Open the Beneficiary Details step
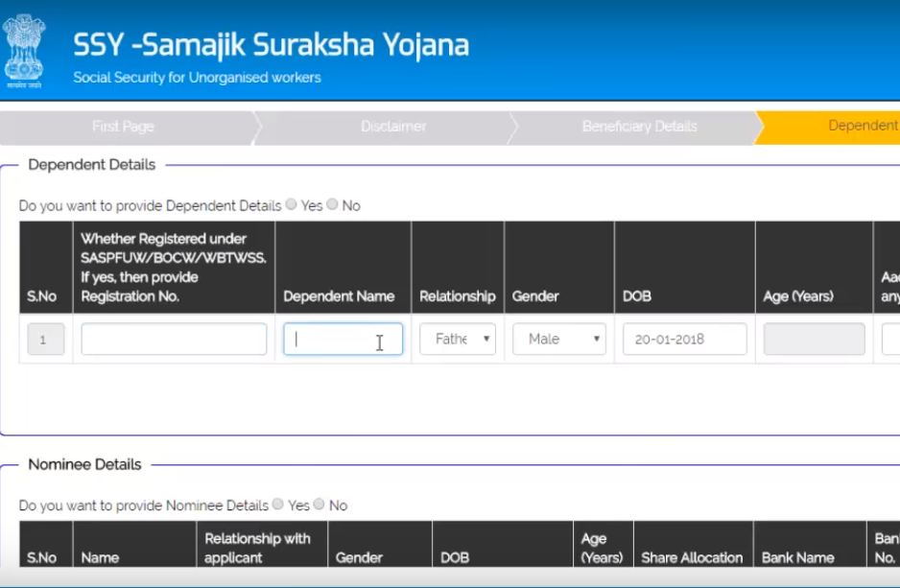The height and width of the screenshot is (588, 900). point(639,127)
